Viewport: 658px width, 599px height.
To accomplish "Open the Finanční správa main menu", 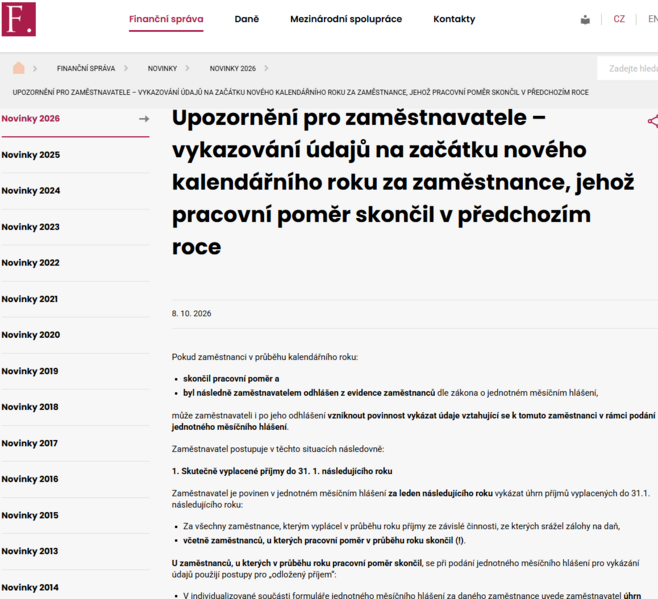I will [166, 19].
